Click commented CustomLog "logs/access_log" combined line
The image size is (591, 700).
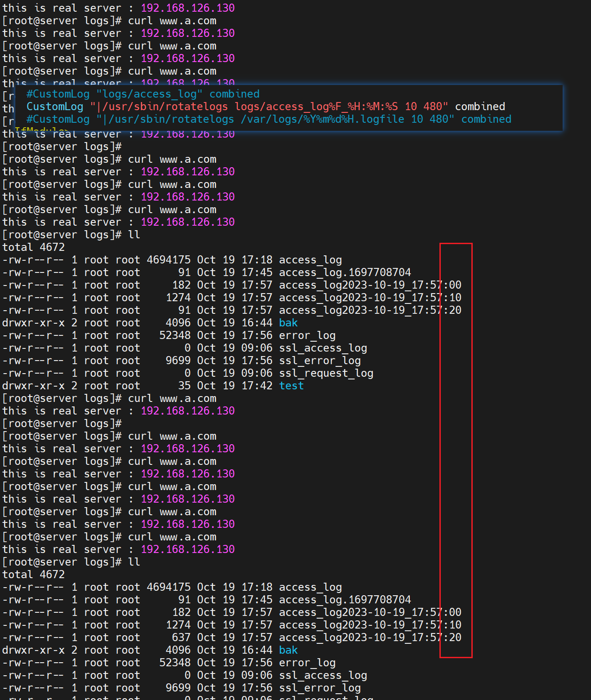click(x=143, y=94)
